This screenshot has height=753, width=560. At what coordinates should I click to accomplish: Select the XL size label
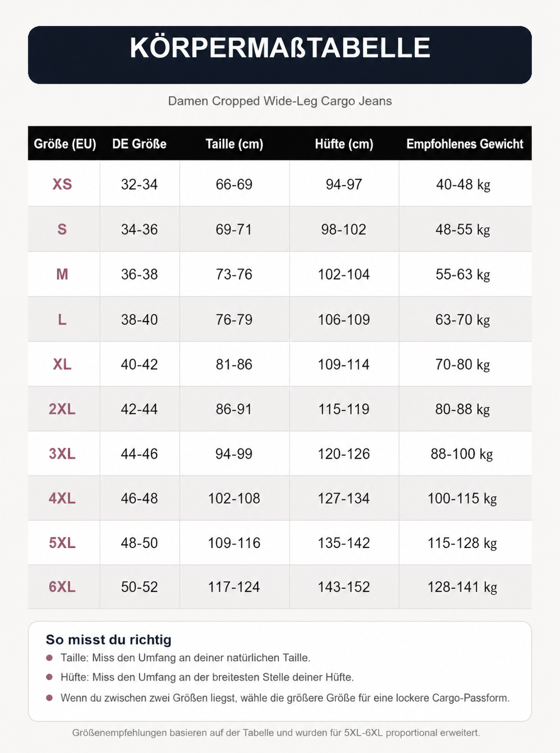[x=62, y=365]
